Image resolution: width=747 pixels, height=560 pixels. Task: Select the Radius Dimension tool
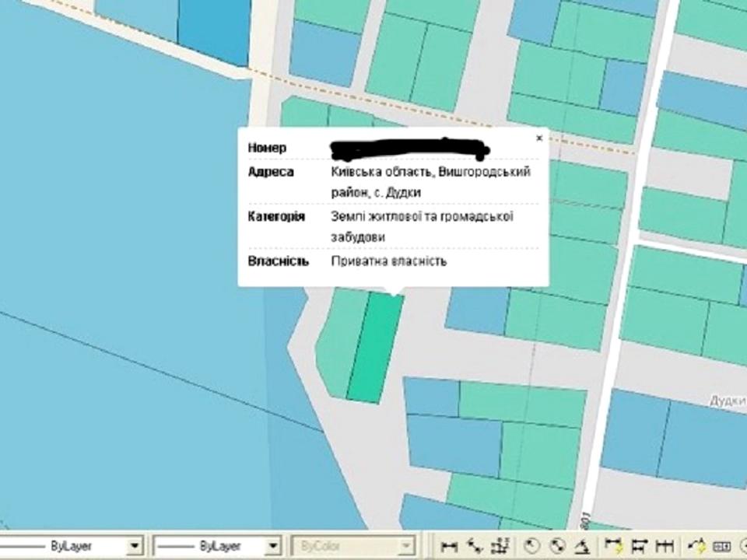[x=532, y=545]
